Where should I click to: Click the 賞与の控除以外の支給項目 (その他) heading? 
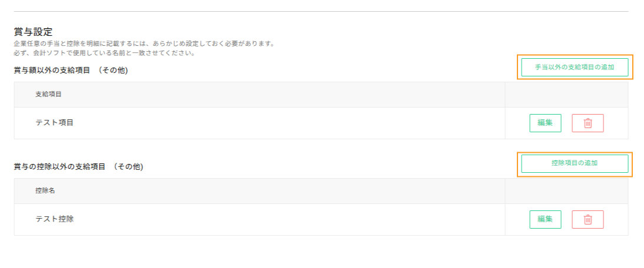coord(78,167)
